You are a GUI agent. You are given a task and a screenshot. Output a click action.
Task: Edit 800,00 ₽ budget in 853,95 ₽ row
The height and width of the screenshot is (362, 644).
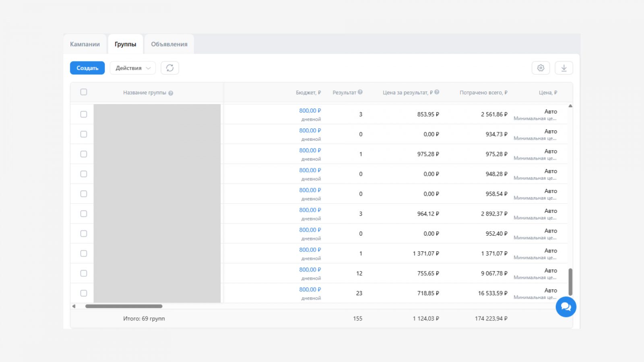click(x=310, y=111)
